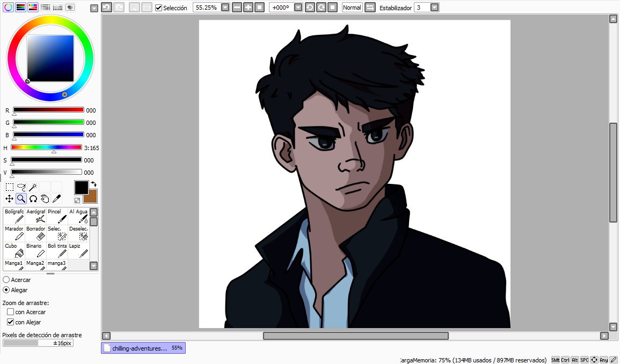Screen dimensions: 620x364
Task: Choose the Boli tinta tool
Action: tap(57, 250)
